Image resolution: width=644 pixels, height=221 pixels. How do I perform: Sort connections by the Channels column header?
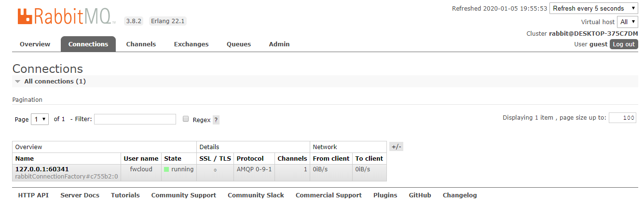pos(292,158)
